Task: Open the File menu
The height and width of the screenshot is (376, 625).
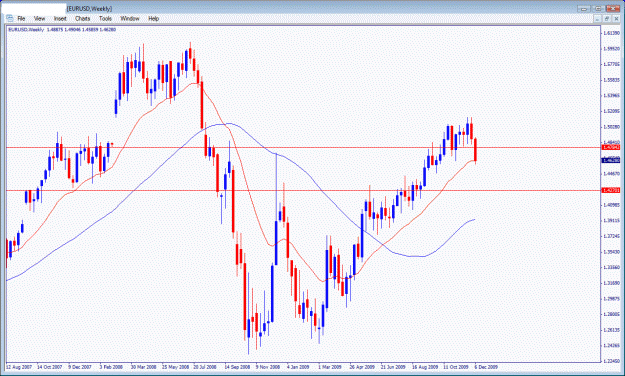Action: point(21,18)
